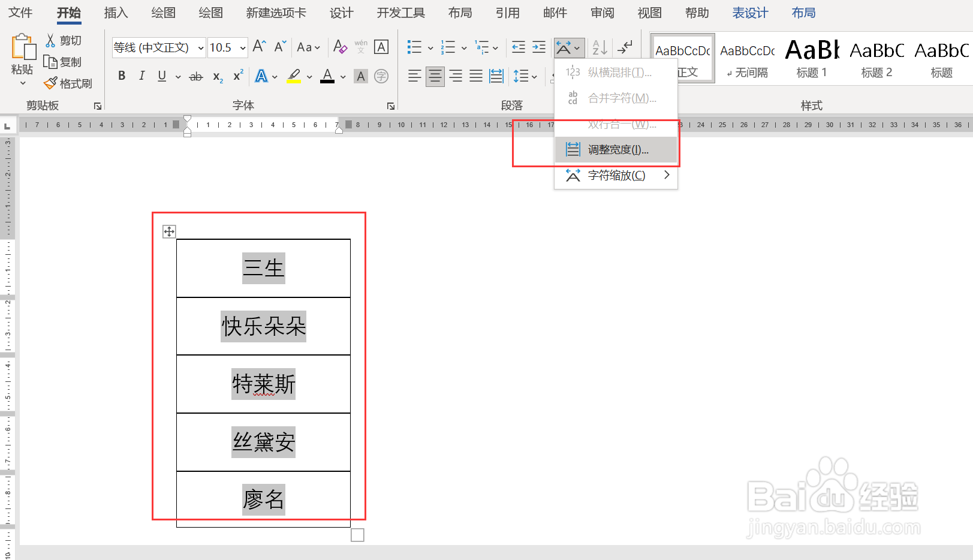Apply yellow text highlight color
Viewport: 973px width, 560px height.
point(294,76)
